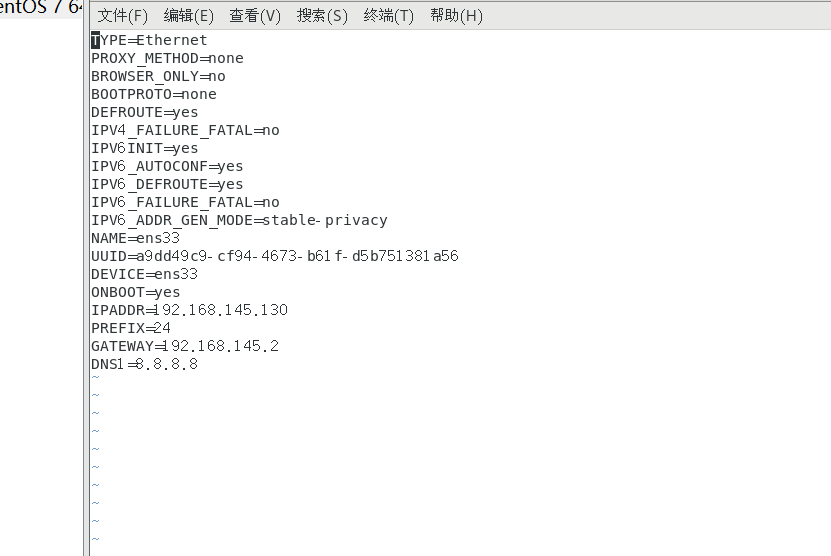Click the PREFIX=24 line
831x556 pixels.
130,328
